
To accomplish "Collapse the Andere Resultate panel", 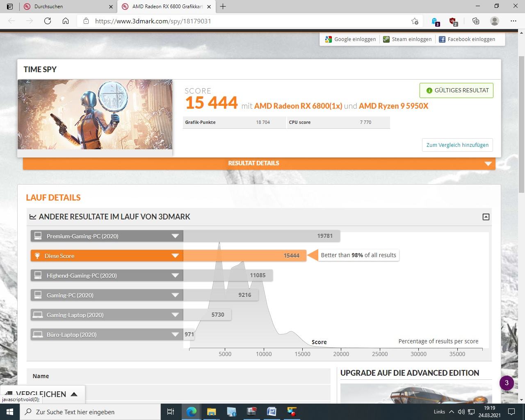I will click(486, 217).
